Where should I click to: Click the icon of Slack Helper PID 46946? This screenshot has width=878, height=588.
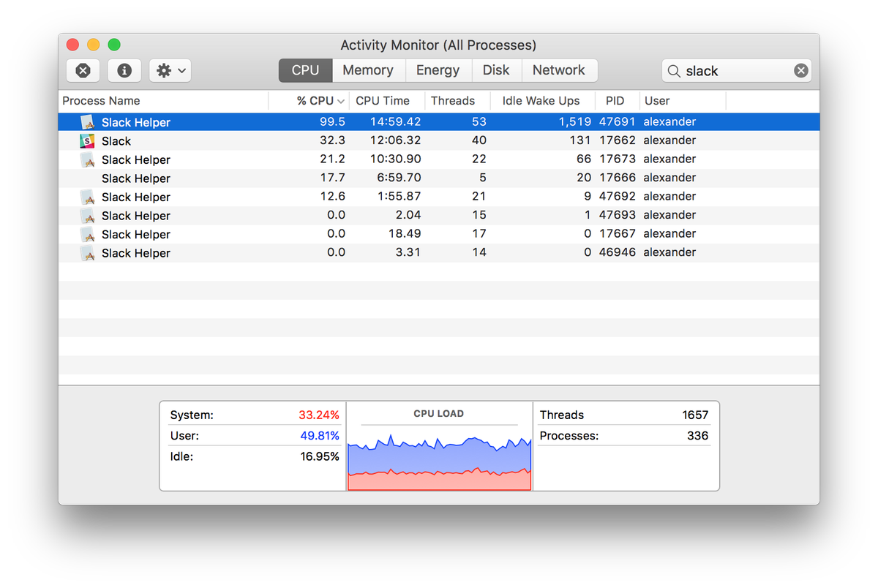coord(88,253)
